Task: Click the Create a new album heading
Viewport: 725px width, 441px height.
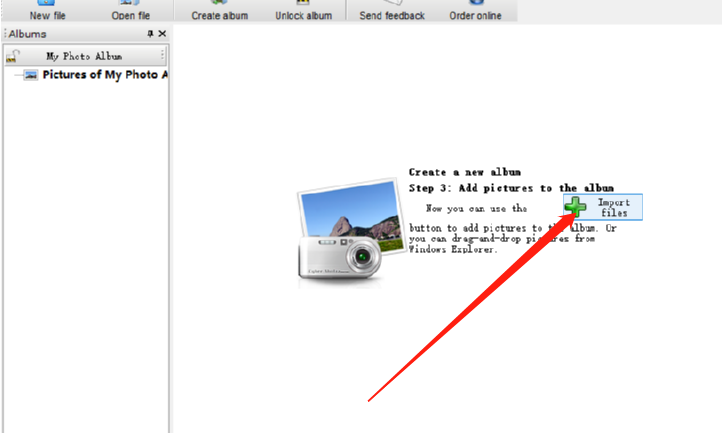Action: pos(464,172)
